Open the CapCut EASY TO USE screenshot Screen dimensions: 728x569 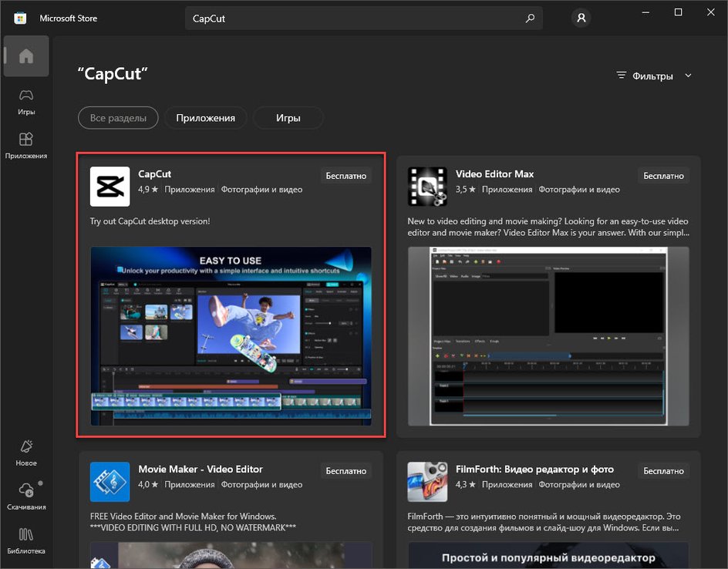click(x=231, y=336)
